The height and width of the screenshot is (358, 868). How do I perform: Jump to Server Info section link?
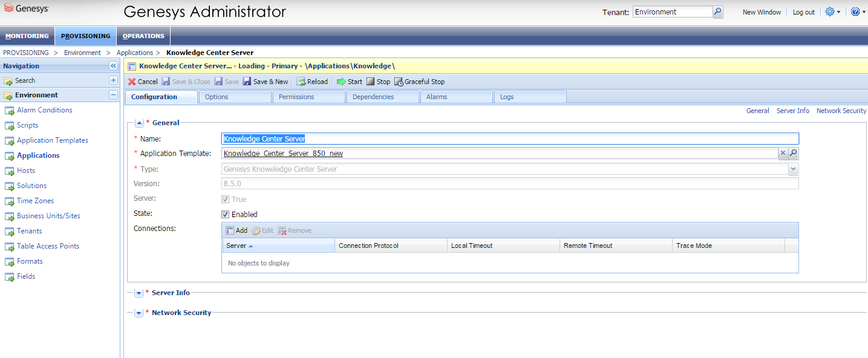[793, 111]
